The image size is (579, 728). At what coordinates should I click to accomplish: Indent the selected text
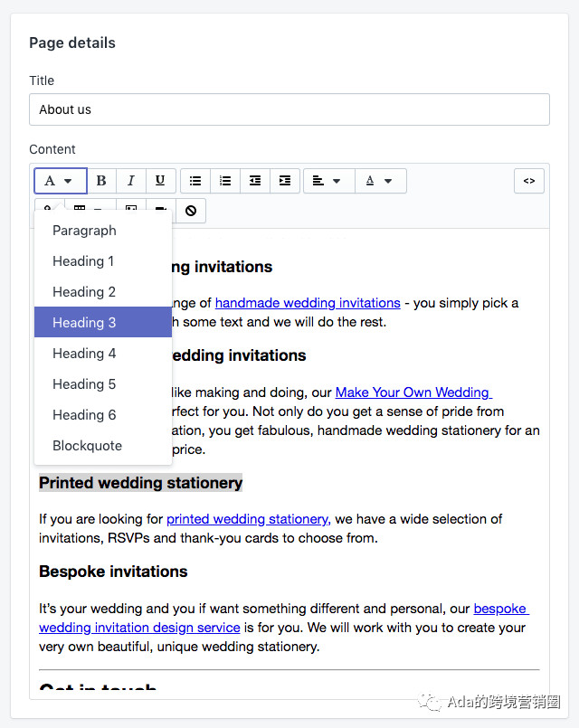pyautogui.click(x=284, y=180)
